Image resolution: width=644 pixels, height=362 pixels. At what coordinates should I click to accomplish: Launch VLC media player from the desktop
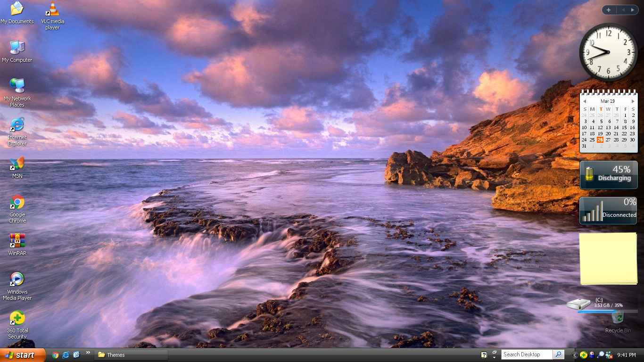click(x=52, y=16)
